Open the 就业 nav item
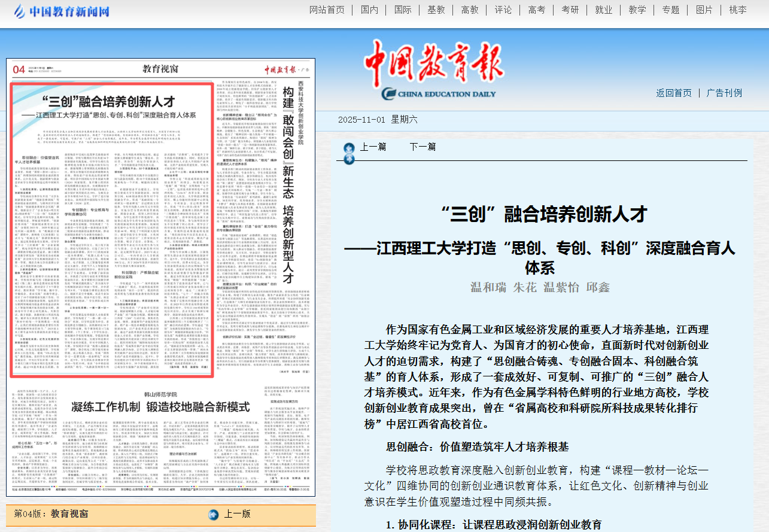769x532 pixels. [603, 10]
